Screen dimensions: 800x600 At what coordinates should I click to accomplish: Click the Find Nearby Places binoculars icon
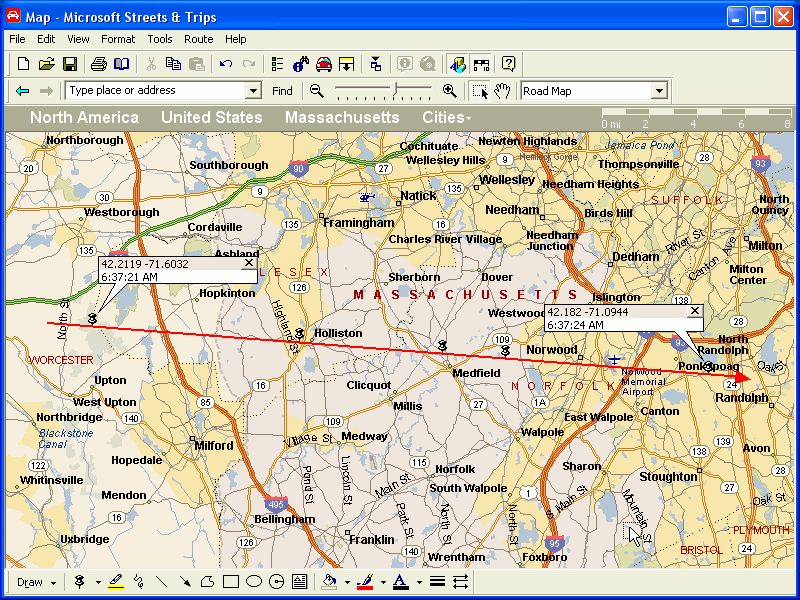(x=301, y=64)
